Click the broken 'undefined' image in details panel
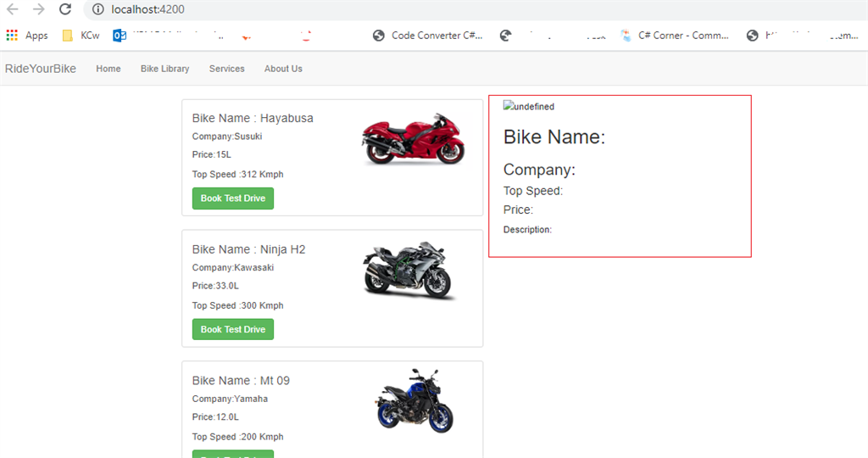 tap(529, 106)
